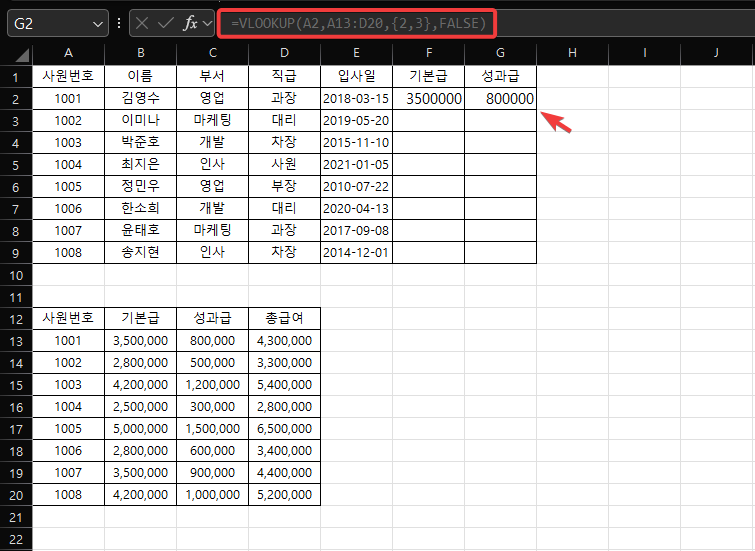Click the '이름' header cell
Screen dimensions: 755x551
(x=141, y=76)
